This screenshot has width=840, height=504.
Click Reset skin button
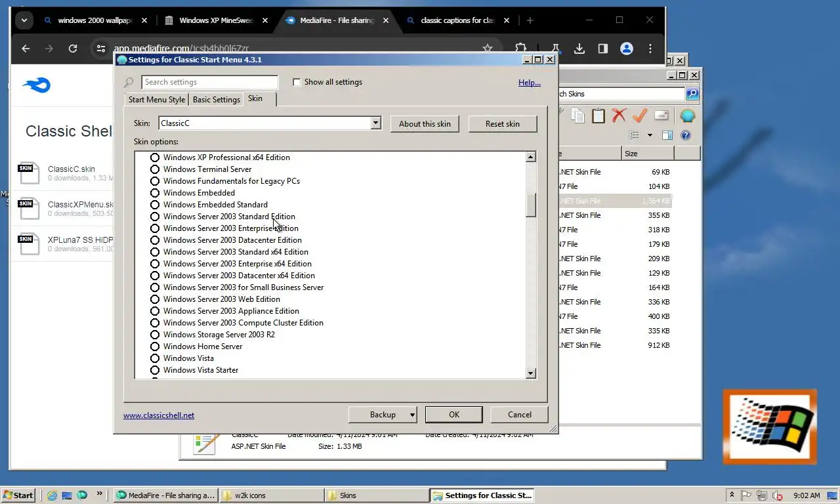click(x=503, y=124)
